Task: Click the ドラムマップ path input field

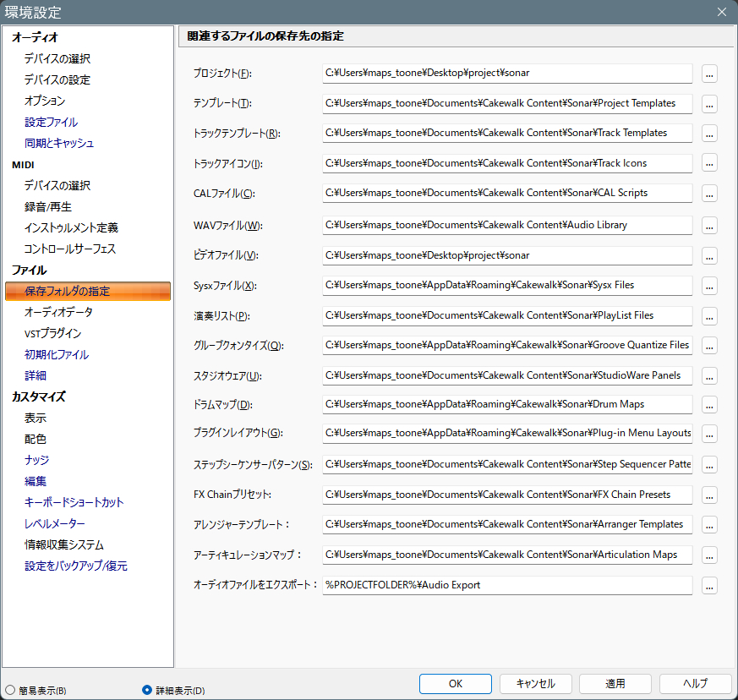Action: [x=507, y=404]
